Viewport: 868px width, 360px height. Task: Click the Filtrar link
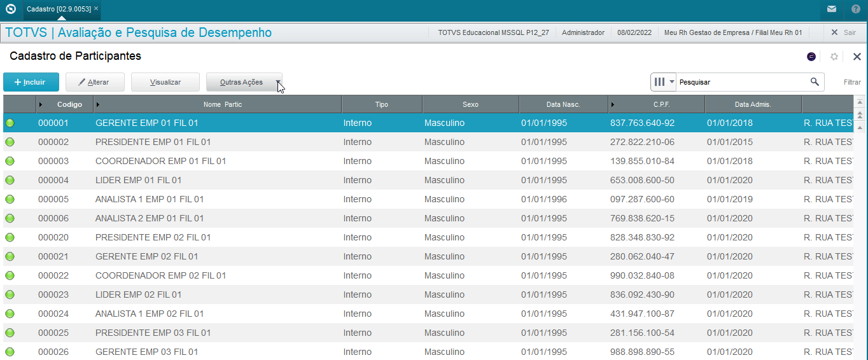852,82
